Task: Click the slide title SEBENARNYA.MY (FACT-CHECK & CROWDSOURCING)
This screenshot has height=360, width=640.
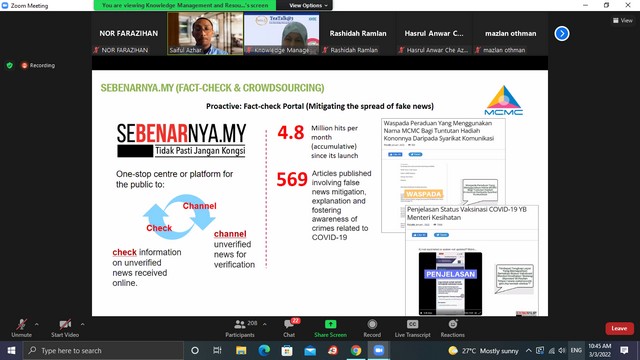Action: (212, 88)
